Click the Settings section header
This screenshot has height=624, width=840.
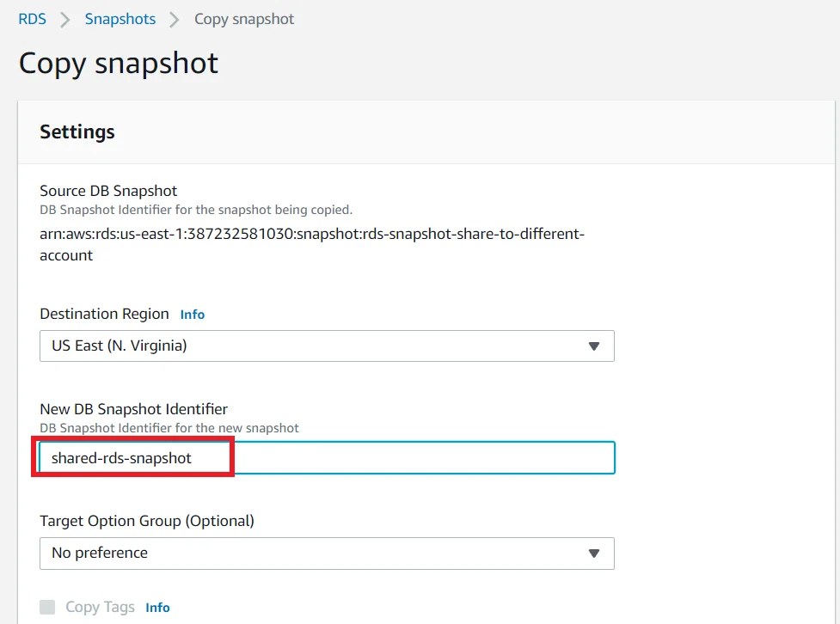(77, 132)
